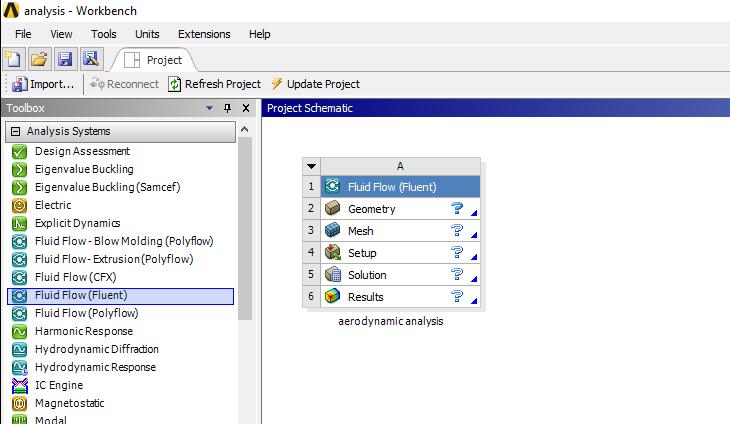Select Fluid Flow (CFX) label
This screenshot has height=424, width=730.
pyautogui.click(x=75, y=277)
